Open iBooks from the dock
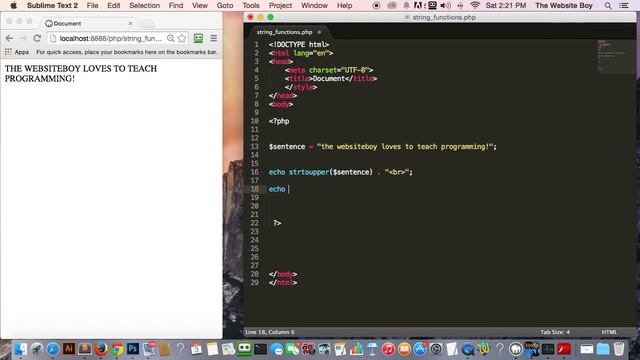Viewport: 640px width, 360px height. [x=404, y=349]
